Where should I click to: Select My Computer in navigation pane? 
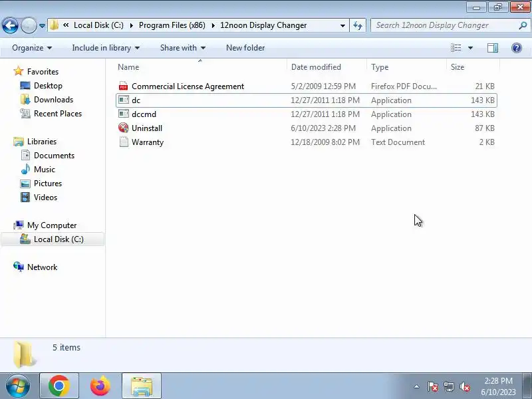click(x=52, y=225)
